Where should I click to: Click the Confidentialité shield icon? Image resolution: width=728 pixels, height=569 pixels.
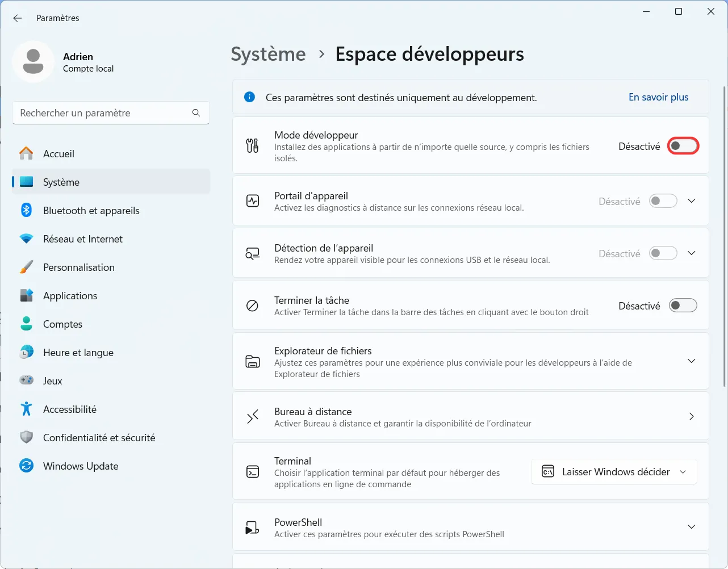26,437
